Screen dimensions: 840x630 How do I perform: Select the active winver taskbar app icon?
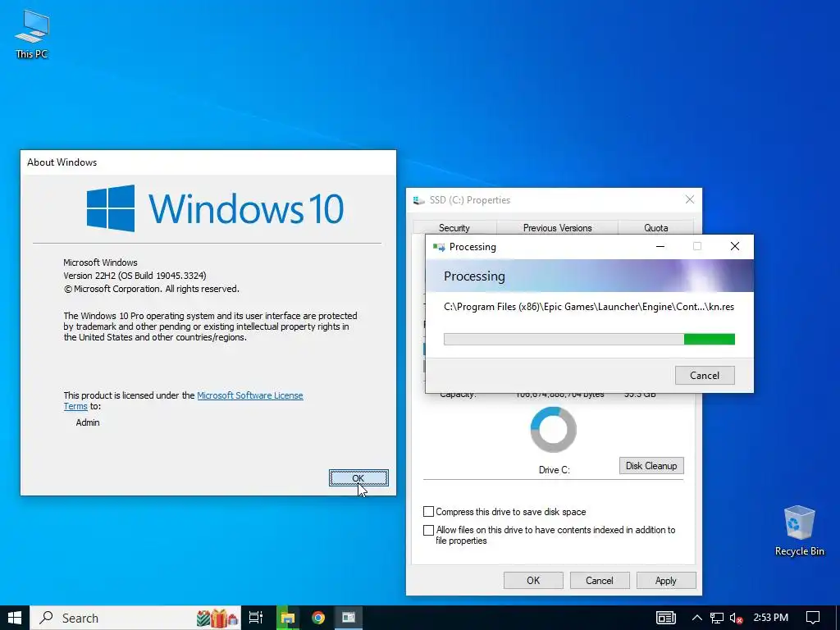coord(349,618)
